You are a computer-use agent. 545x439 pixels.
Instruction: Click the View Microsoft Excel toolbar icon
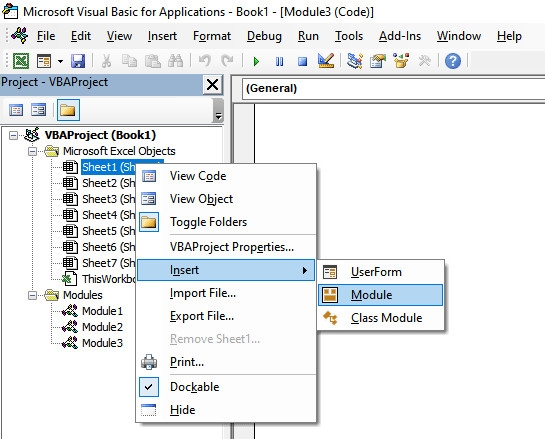[x=21, y=61]
